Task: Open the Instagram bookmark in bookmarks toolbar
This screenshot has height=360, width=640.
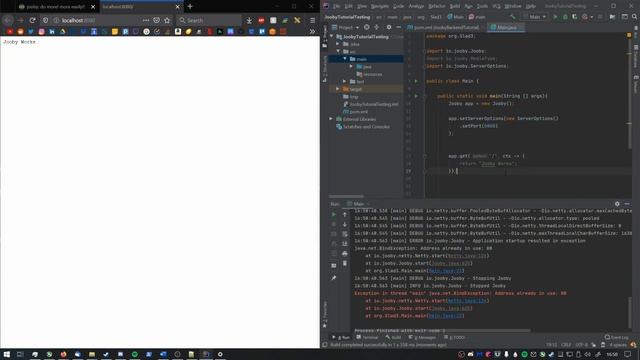Action: pyautogui.click(x=41, y=31)
